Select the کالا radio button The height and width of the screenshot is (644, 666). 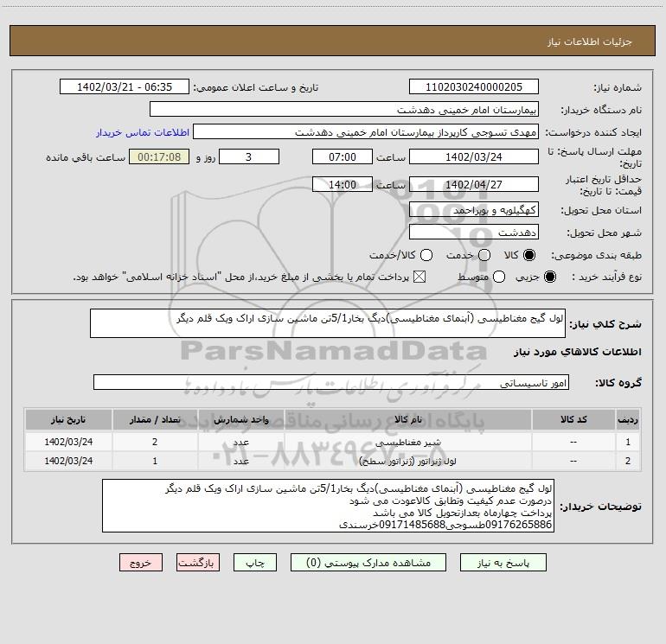[529, 255]
